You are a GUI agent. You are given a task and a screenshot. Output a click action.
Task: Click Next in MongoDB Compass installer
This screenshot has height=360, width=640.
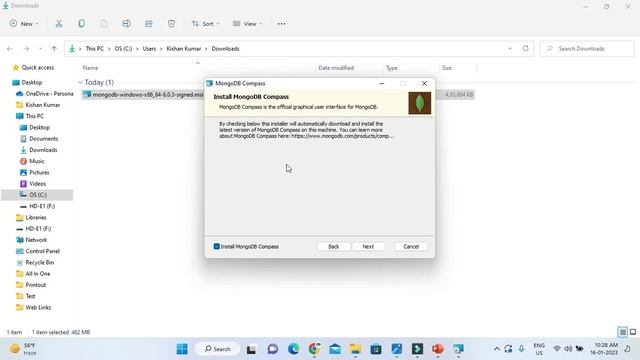pos(368,247)
